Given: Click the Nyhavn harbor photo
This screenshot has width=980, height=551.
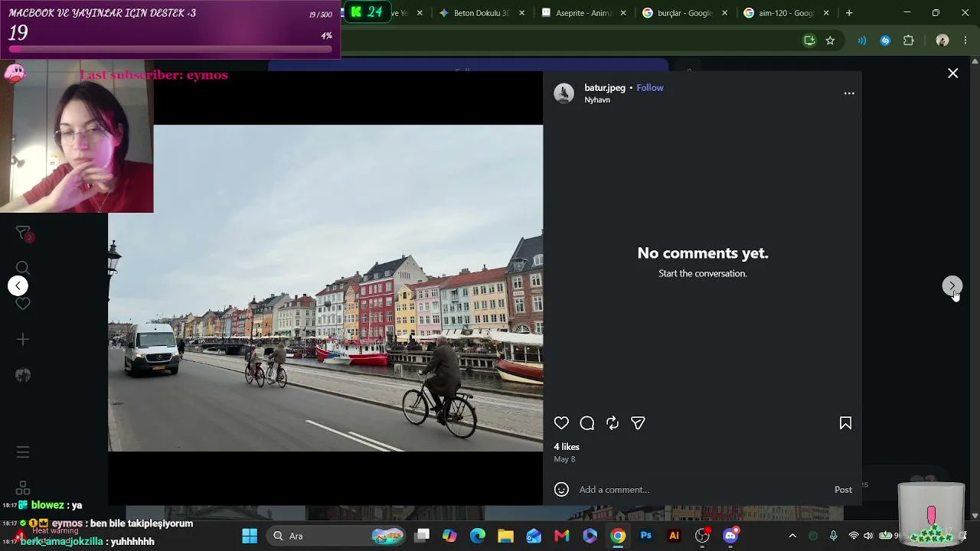Looking at the screenshot, I should tap(325, 288).
